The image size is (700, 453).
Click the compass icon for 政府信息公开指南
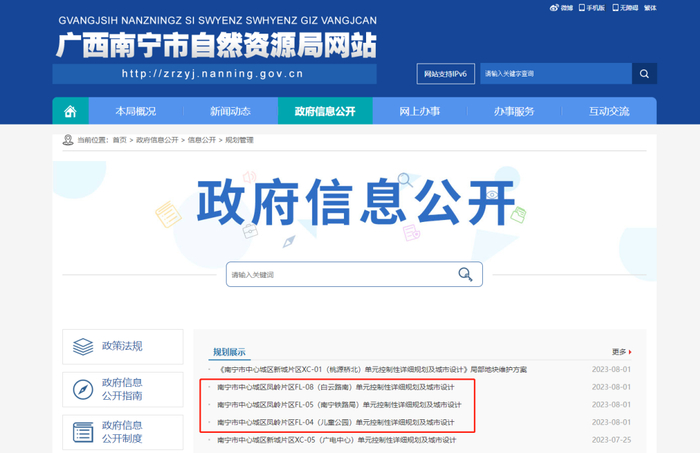(83, 389)
